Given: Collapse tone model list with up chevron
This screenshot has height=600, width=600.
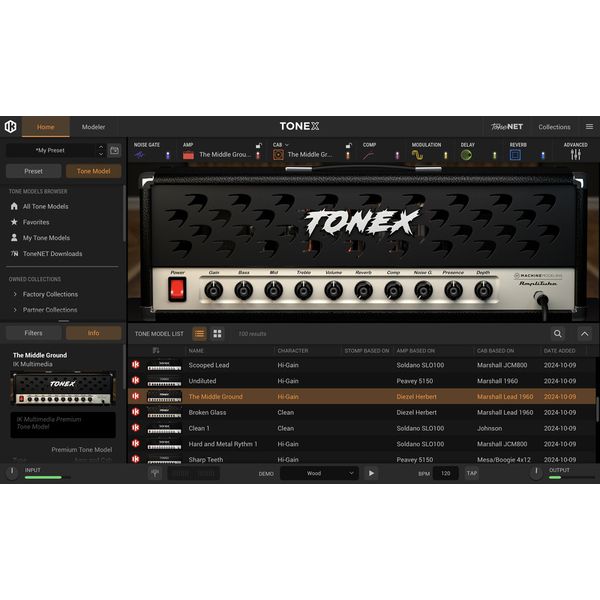Looking at the screenshot, I should coord(584,334).
